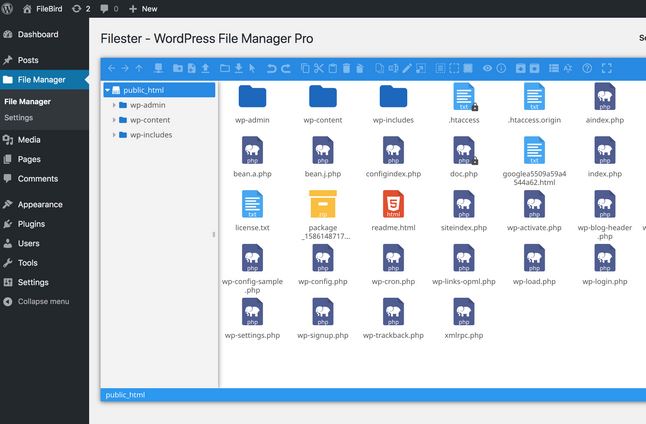Go forward with the right arrow toolbar icon

[125, 68]
